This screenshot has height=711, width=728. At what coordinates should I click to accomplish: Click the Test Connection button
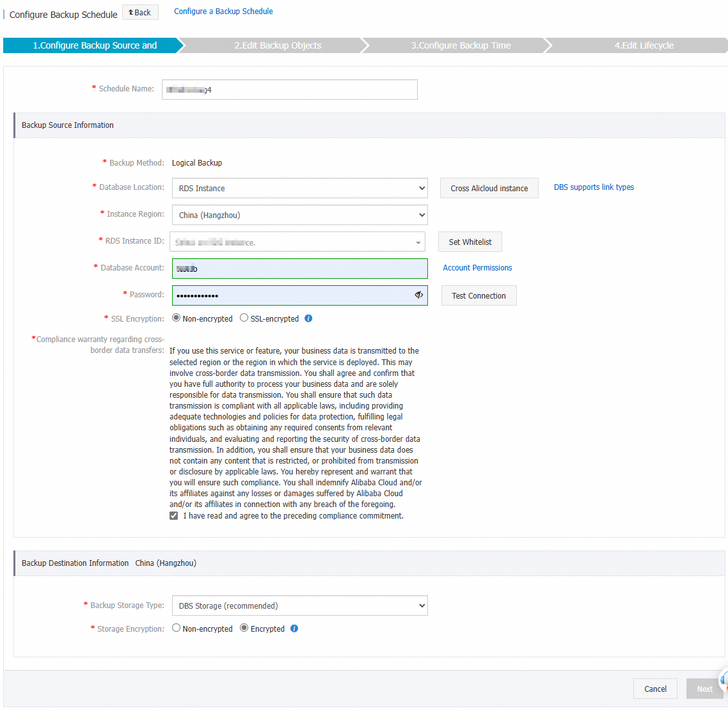click(479, 296)
